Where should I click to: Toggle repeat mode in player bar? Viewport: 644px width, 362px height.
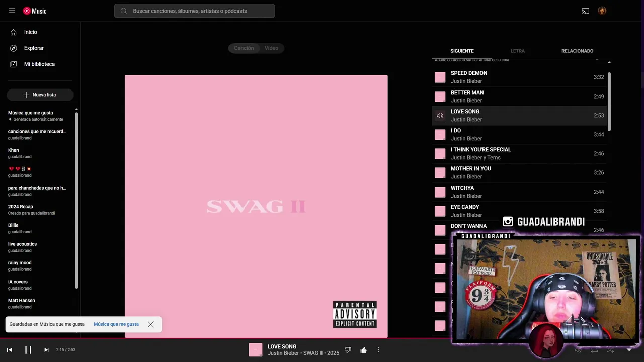pos(594,350)
